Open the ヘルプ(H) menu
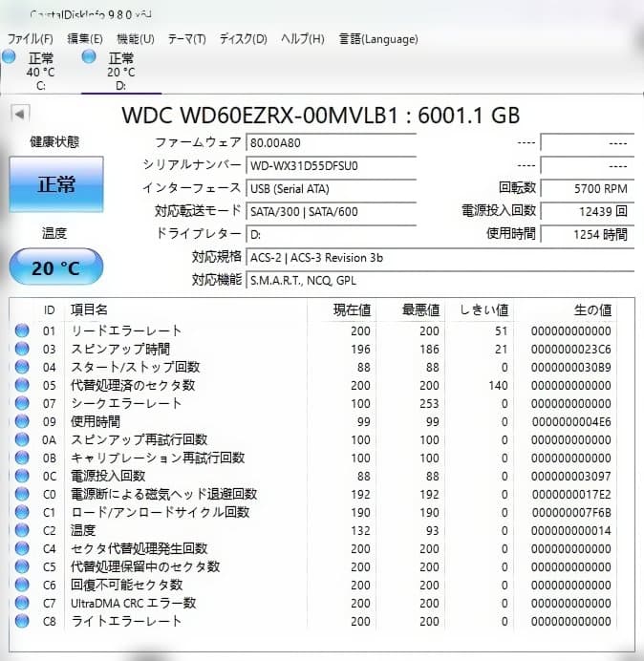This screenshot has width=644, height=661. [303, 39]
